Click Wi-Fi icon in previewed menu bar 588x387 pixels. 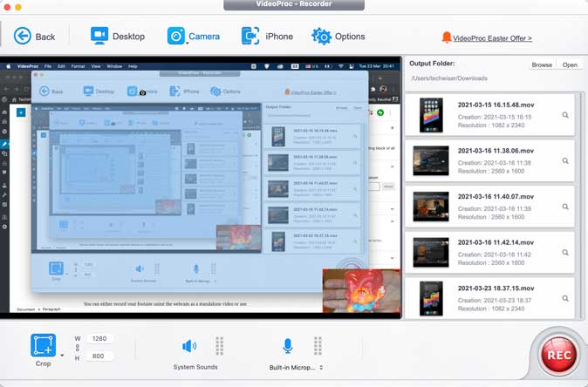point(341,66)
